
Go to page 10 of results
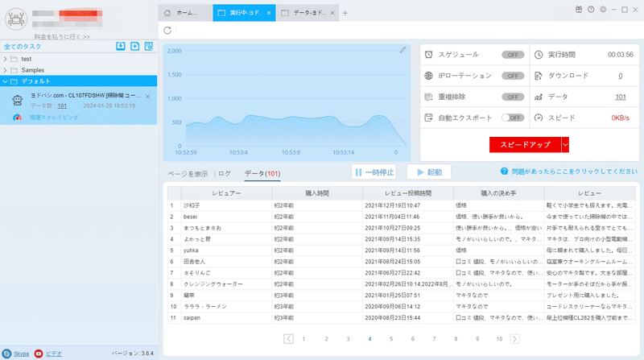[499, 339]
